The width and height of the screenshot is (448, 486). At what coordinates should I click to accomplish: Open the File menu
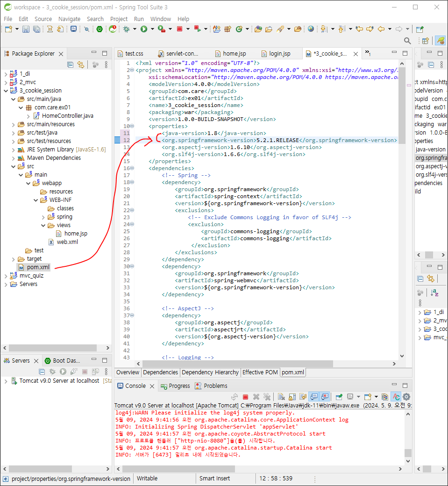pos(8,19)
